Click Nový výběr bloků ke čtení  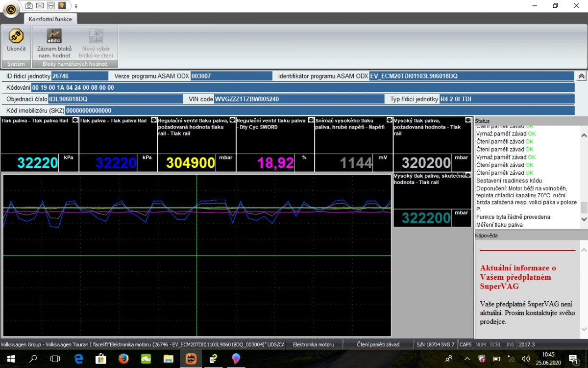[96, 43]
